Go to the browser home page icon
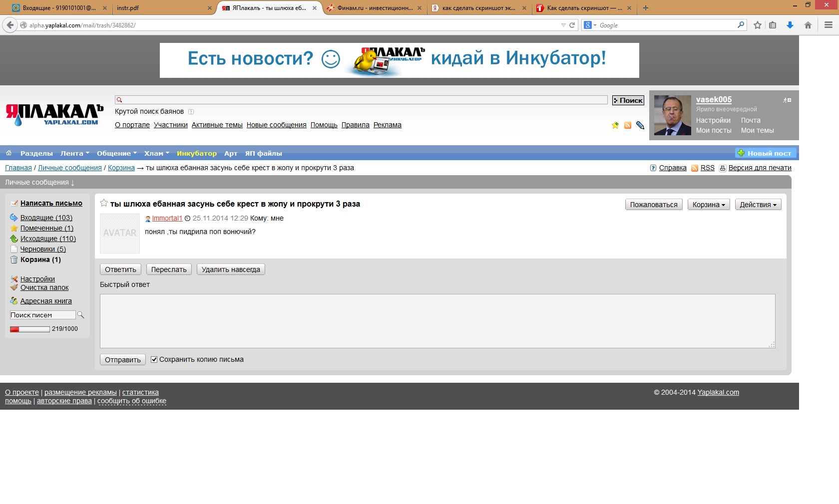Screen dimensions: 839x504 808,25
